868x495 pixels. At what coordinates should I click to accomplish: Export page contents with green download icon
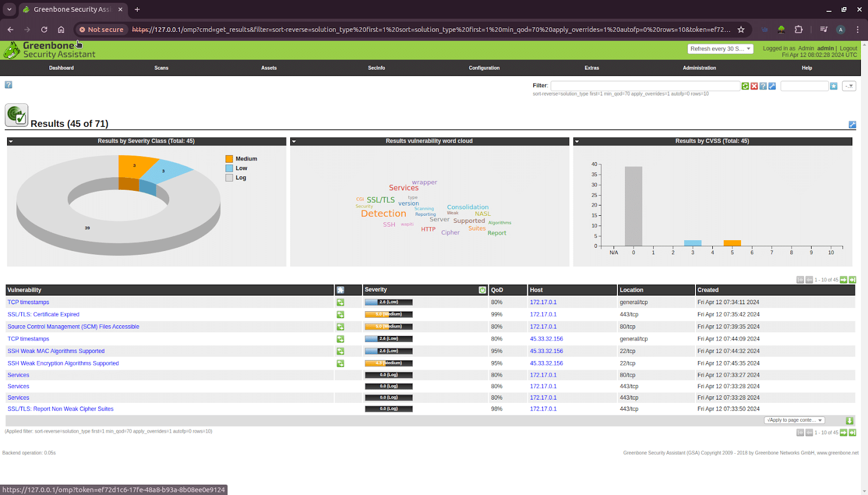coord(850,421)
